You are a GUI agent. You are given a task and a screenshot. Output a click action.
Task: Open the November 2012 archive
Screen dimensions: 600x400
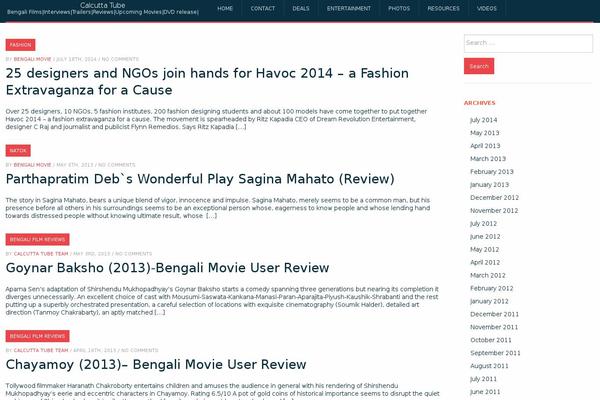pyautogui.click(x=494, y=211)
